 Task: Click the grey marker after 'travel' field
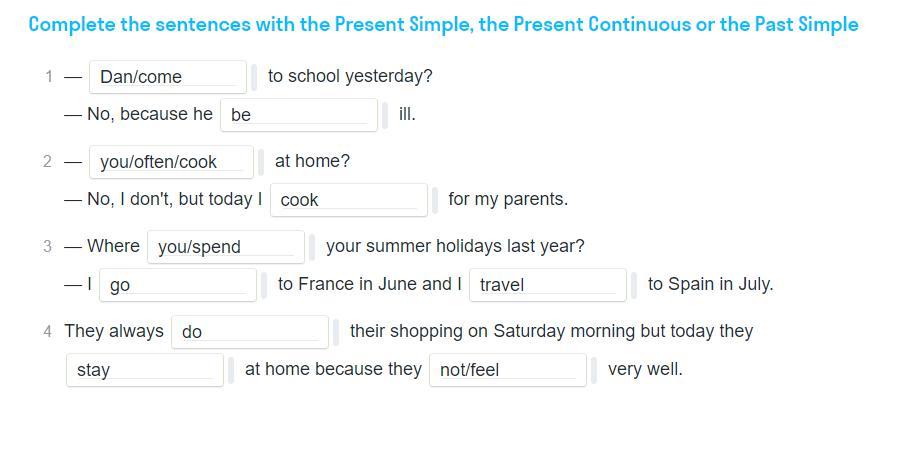point(634,285)
